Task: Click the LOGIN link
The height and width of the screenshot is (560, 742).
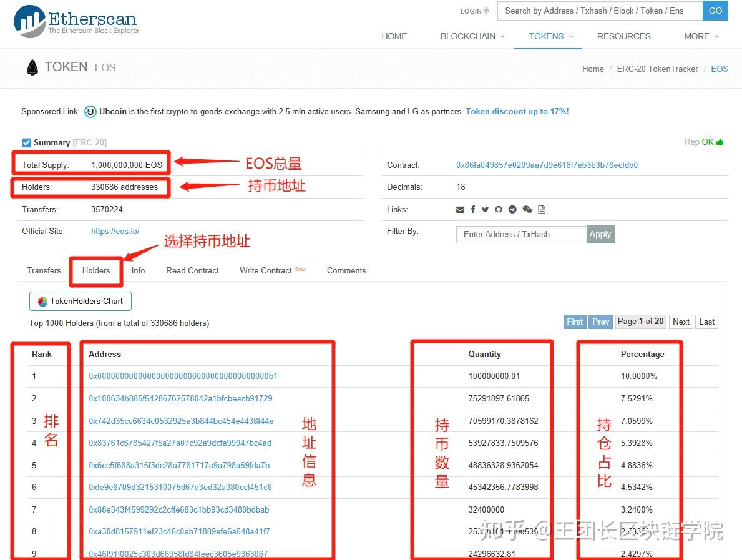Action: click(471, 11)
